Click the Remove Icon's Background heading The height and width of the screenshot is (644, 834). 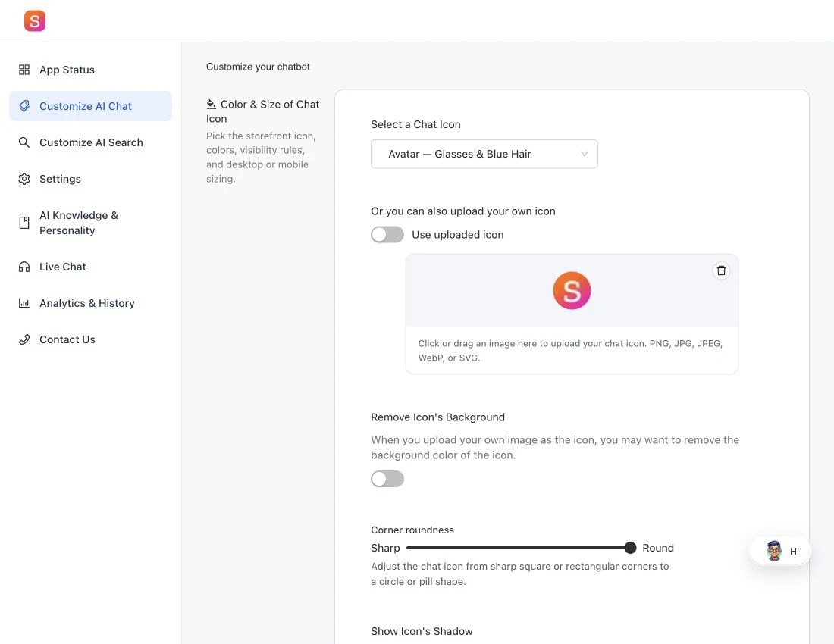point(437,417)
